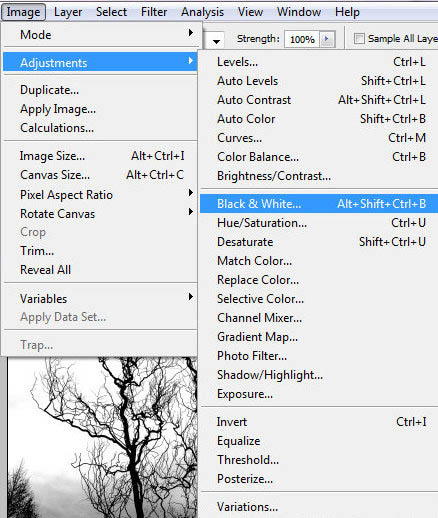Select Gradient Map... adjustment
Screen dimensions: 438x518
click(319, 337)
